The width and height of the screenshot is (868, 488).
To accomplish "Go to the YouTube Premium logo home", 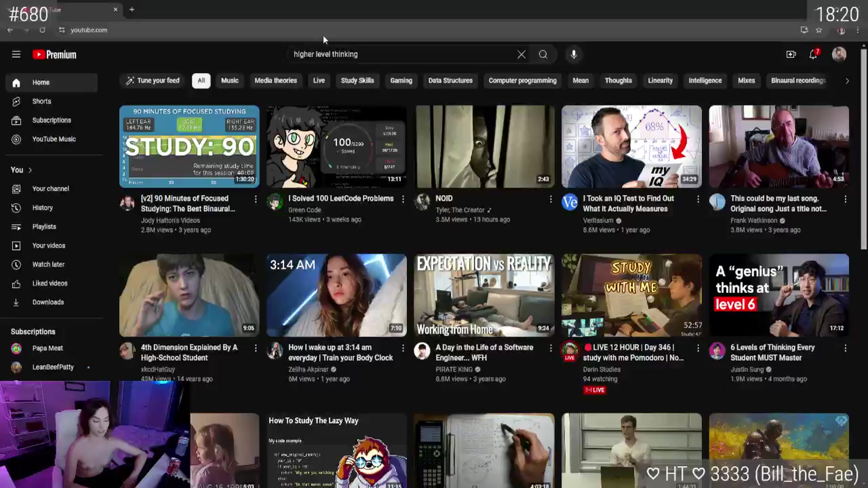I will coord(54,55).
